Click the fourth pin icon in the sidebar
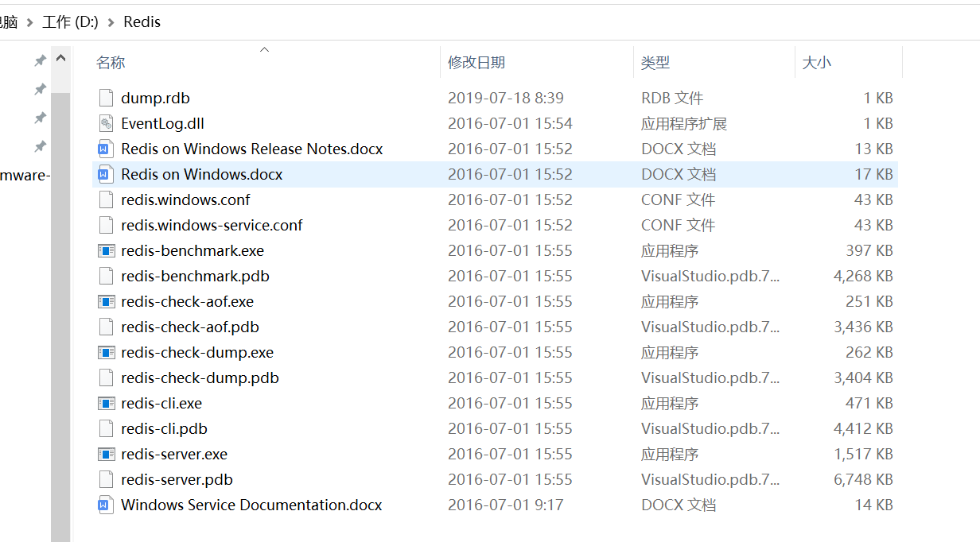980x542 pixels. point(40,146)
